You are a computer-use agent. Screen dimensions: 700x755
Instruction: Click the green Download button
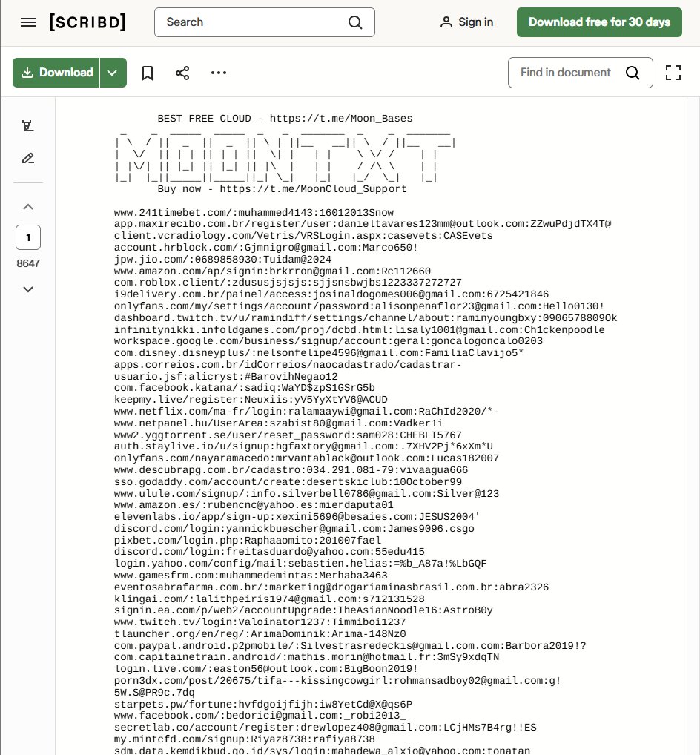pos(56,73)
